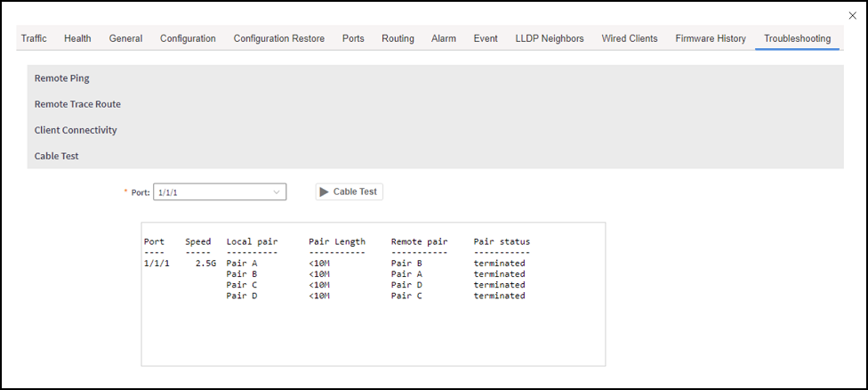Click the 1/1/1 port value in results
The height and width of the screenshot is (390, 868).
tap(157, 264)
